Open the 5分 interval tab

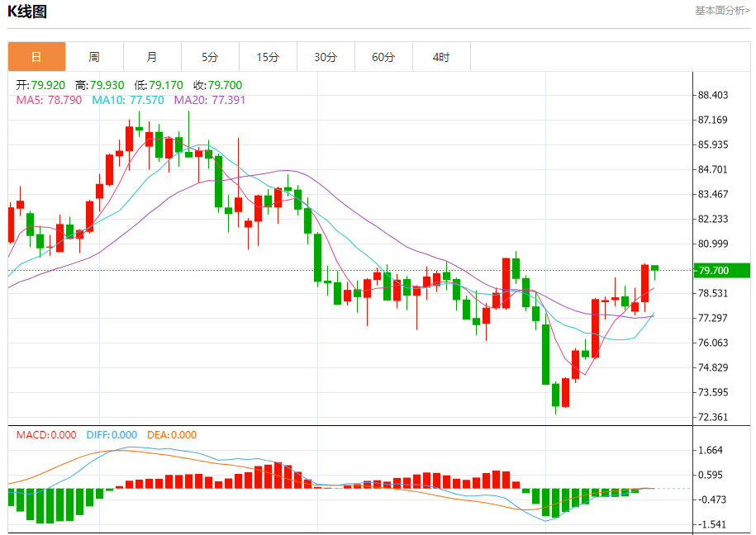pyautogui.click(x=210, y=57)
